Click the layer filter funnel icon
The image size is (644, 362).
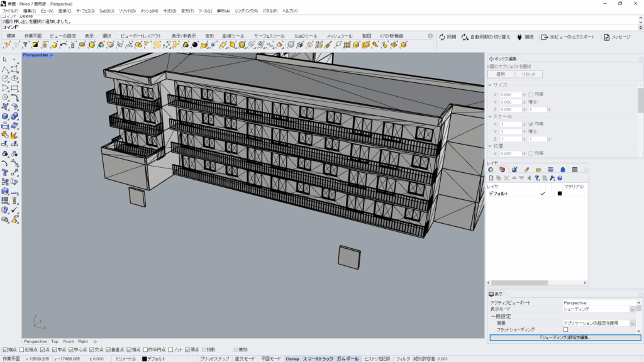(x=536, y=178)
